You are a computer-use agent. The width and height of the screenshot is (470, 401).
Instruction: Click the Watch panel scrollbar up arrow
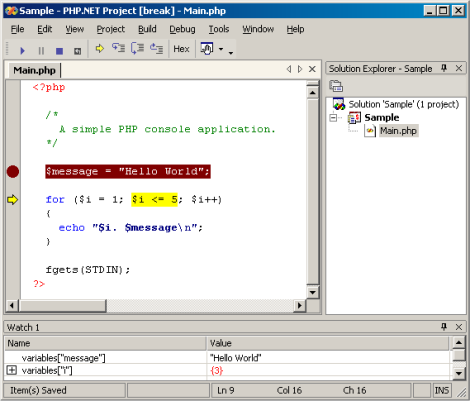click(459, 342)
